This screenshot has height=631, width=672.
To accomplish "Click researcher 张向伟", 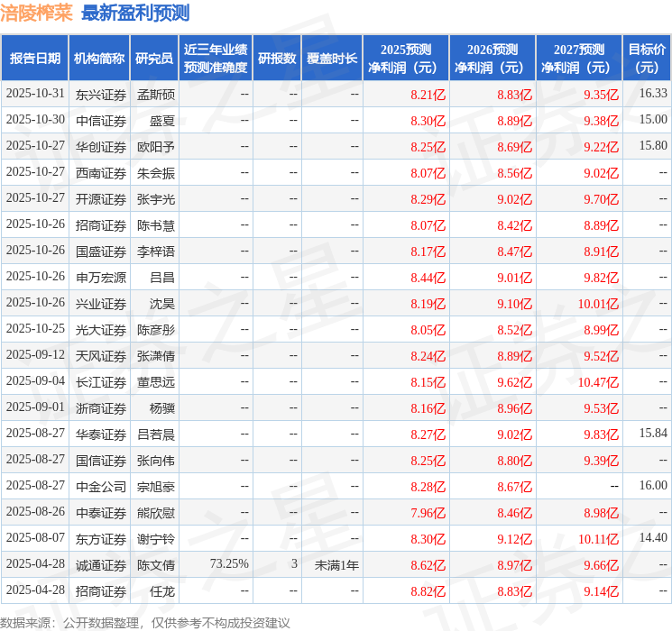I will 155,461.
